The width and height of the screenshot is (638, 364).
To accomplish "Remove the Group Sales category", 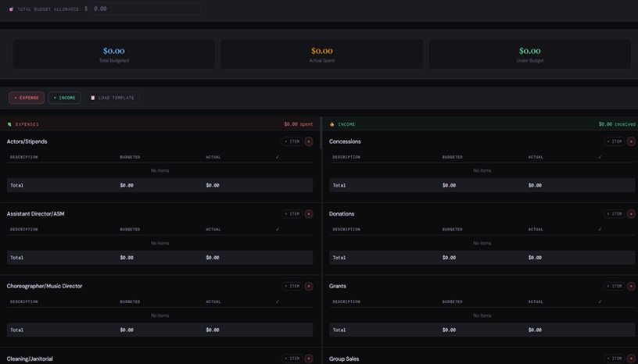I will (x=631, y=359).
